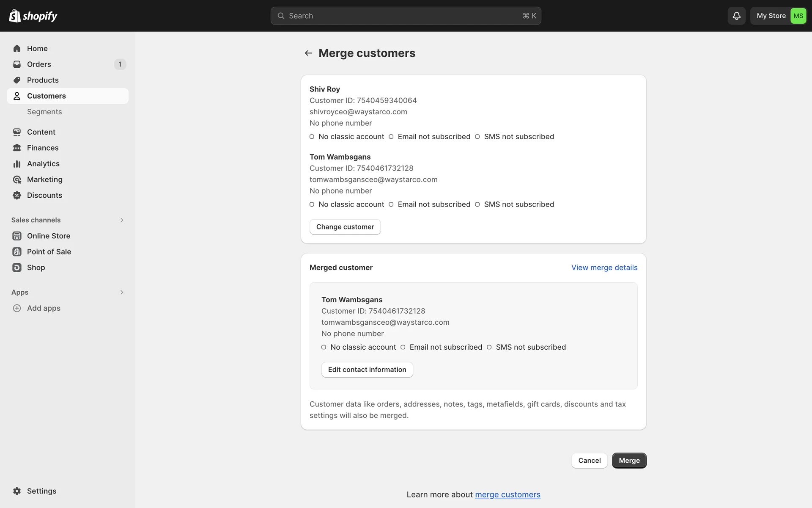
Task: Click the Products tag icon
Action: tap(17, 80)
